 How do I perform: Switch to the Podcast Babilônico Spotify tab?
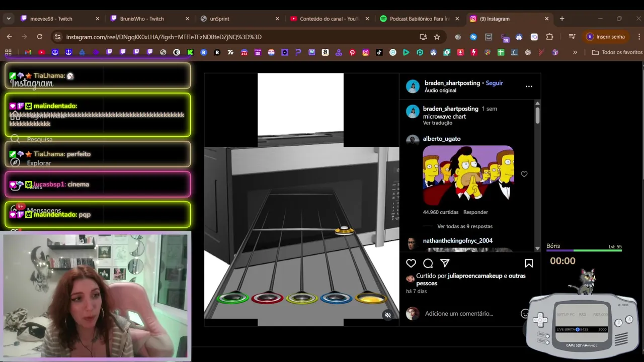pyautogui.click(x=420, y=19)
